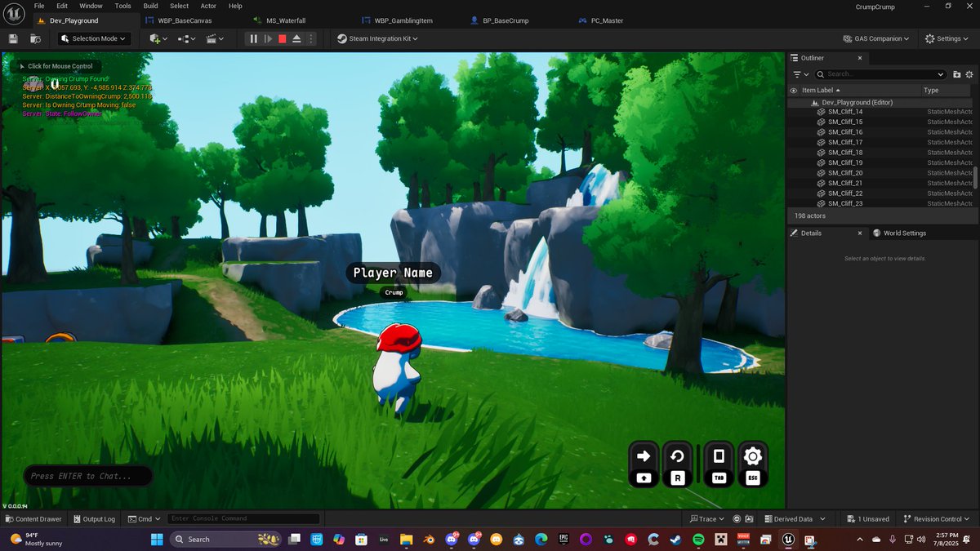Open the Build menu
Image resolution: width=980 pixels, height=551 pixels.
coord(150,6)
